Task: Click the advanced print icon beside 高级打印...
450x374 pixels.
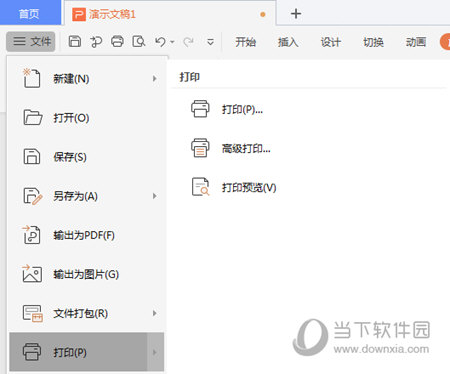Action: (x=200, y=148)
